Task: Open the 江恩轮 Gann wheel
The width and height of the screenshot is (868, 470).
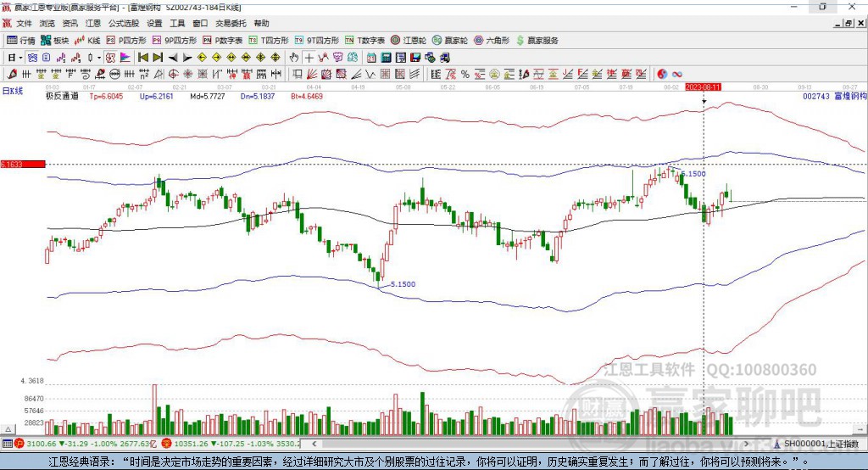Action: click(x=409, y=41)
